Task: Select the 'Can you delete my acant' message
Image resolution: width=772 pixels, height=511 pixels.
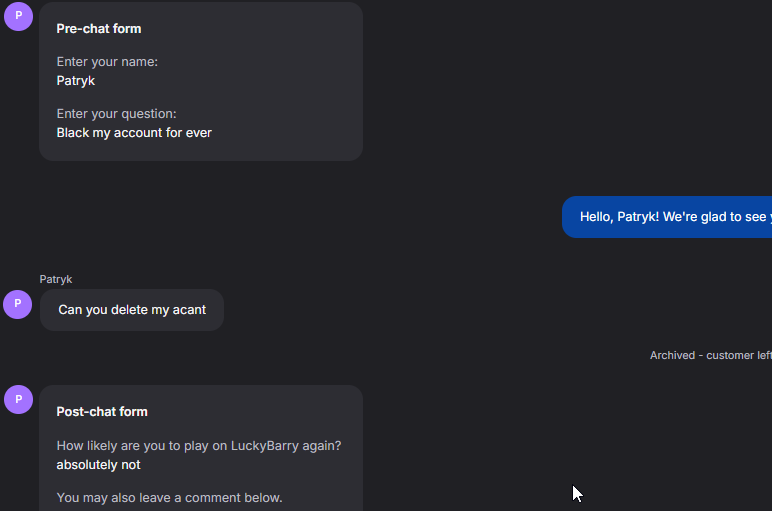Action: (x=132, y=310)
